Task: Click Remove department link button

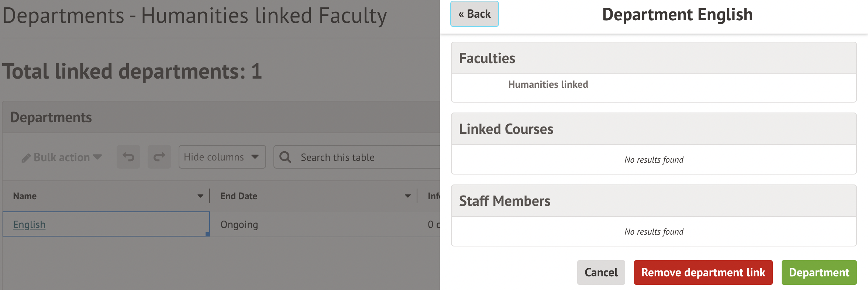Action: (x=703, y=272)
